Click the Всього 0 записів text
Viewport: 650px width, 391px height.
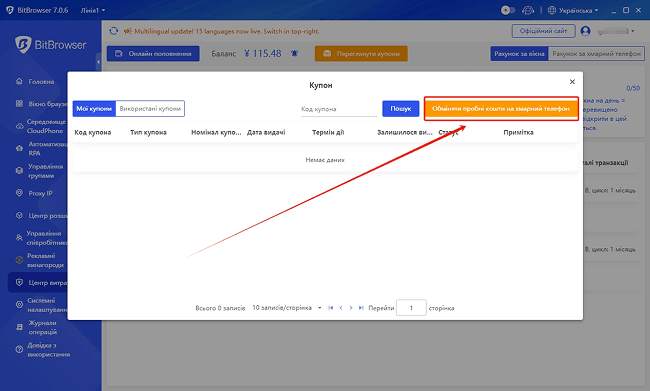point(220,308)
